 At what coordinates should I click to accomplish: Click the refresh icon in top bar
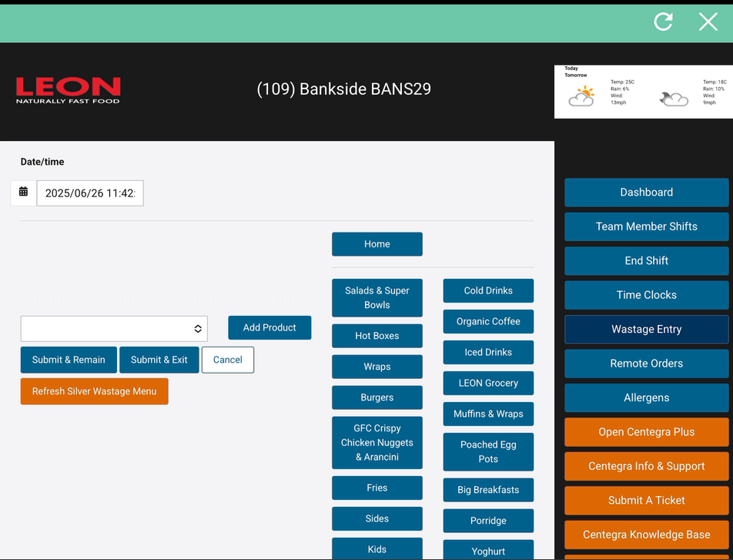pyautogui.click(x=663, y=22)
